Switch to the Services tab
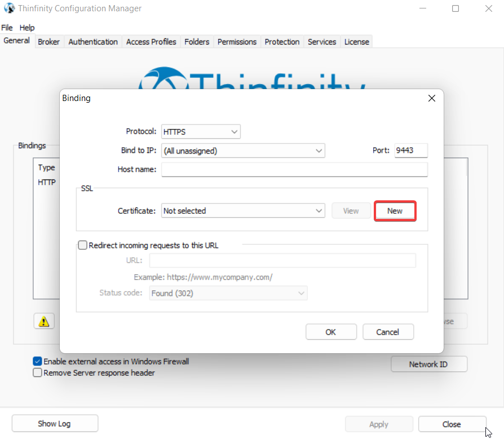 (x=322, y=42)
